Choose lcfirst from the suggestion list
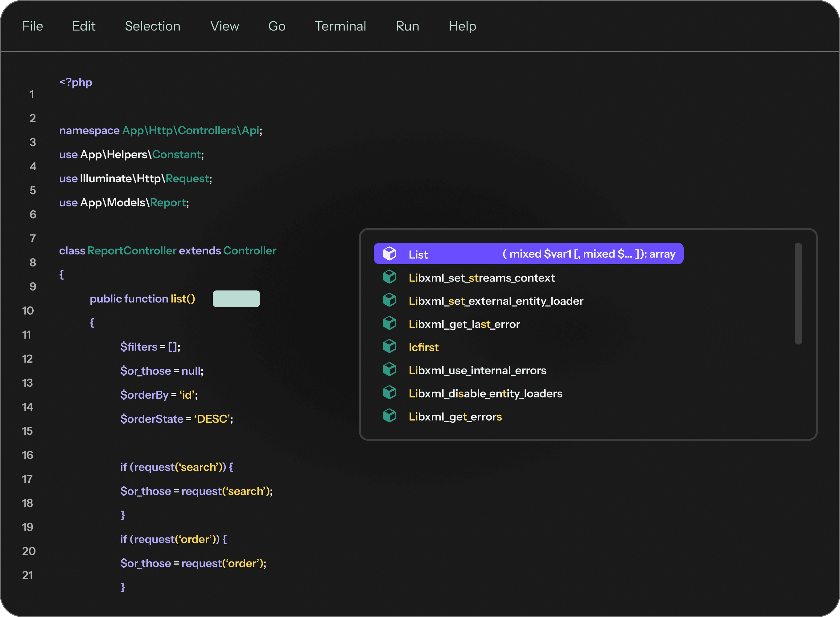Viewport: 840px width, 617px height. point(424,347)
